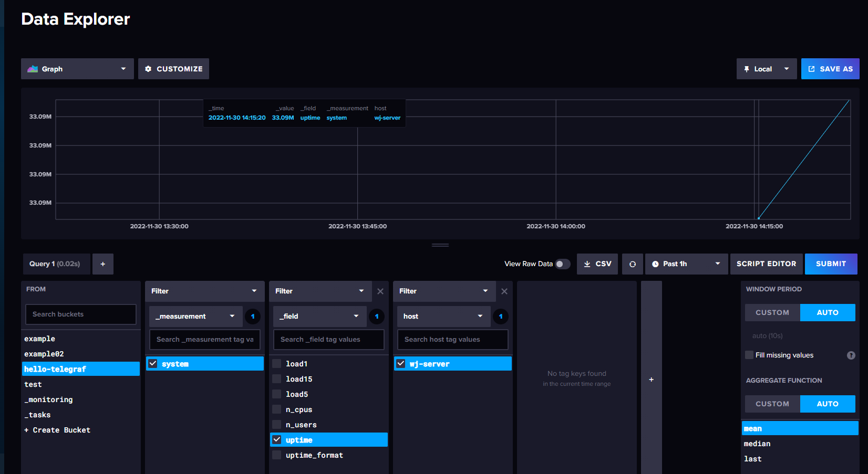Click the SUBMIT button
The height and width of the screenshot is (474, 868).
tap(831, 264)
